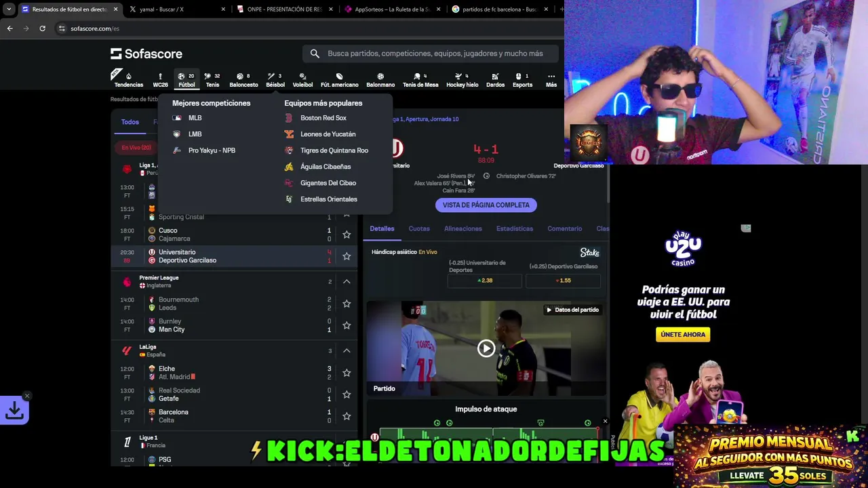Select the Todos matches tab
The width and height of the screenshot is (868, 488).
[130, 122]
